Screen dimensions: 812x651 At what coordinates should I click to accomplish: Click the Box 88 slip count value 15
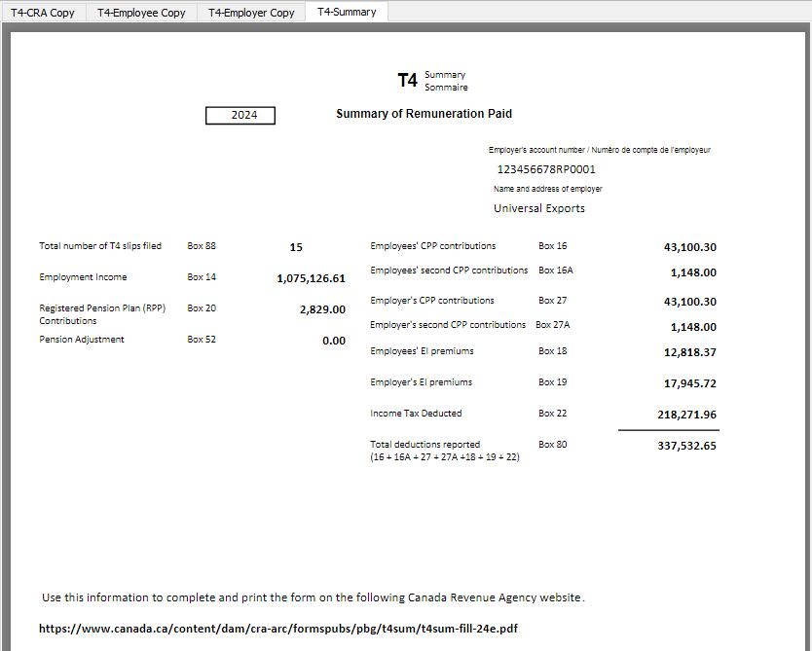click(296, 247)
